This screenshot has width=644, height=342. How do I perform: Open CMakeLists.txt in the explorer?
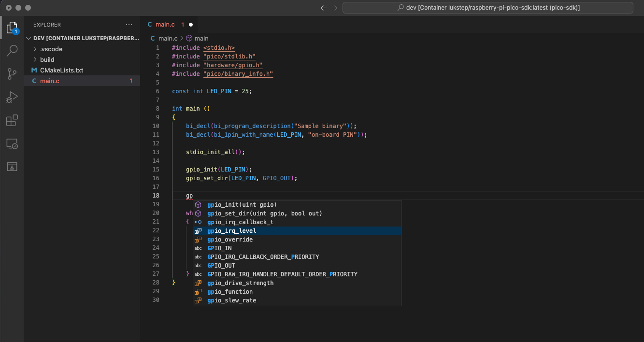tap(61, 70)
